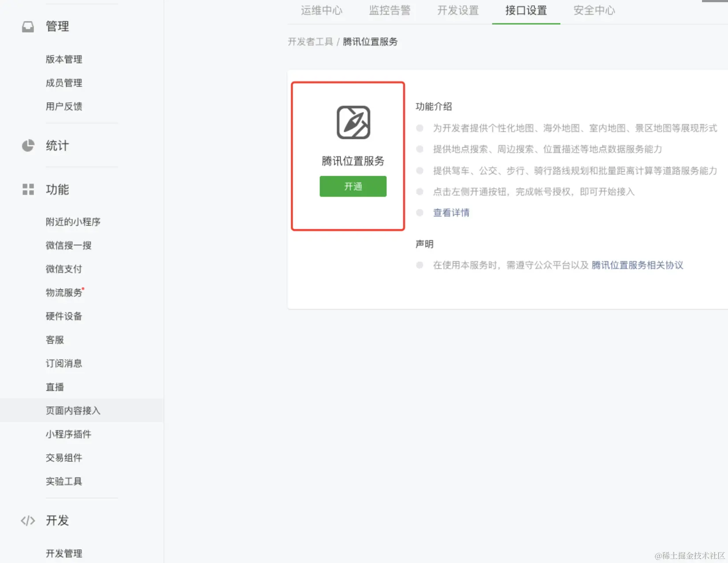Open the 查看详情 link
This screenshot has height=563, width=728.
coord(451,213)
